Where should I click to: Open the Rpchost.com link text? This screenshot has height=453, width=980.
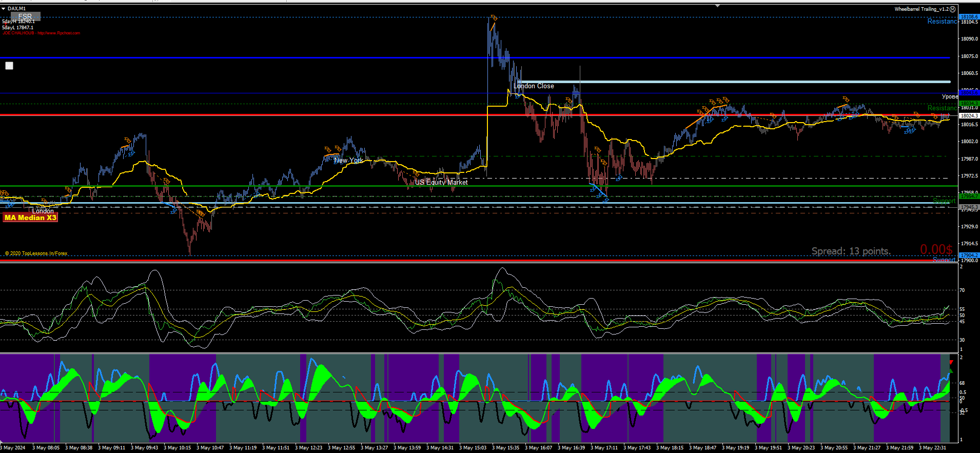point(58,33)
